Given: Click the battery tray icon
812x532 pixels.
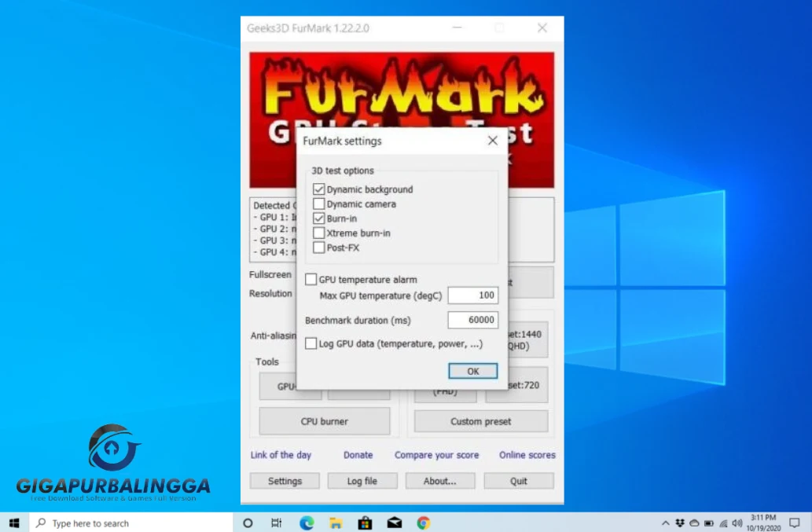Looking at the screenshot, I should 709,523.
